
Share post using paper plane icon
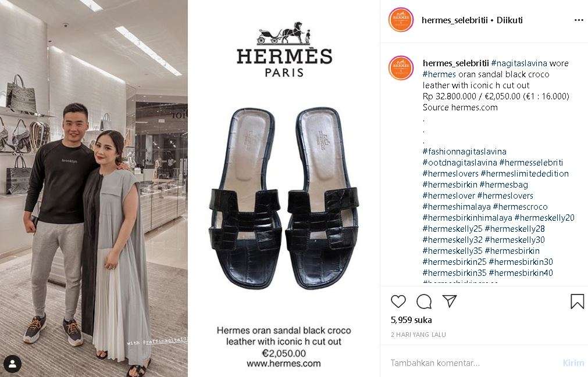tap(449, 301)
